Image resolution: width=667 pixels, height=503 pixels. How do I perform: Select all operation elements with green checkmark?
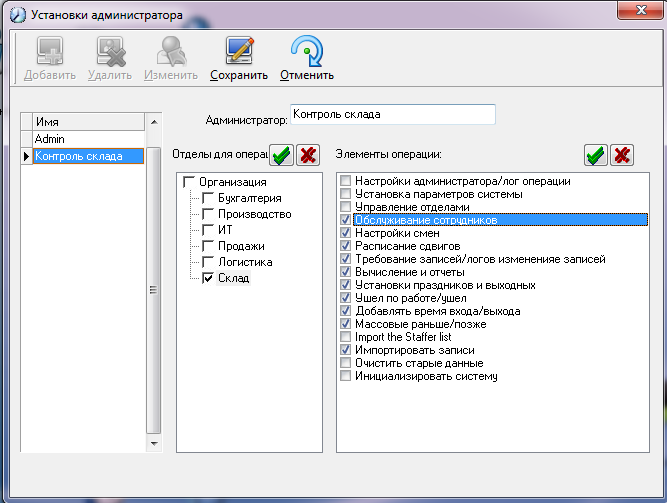tap(596, 155)
